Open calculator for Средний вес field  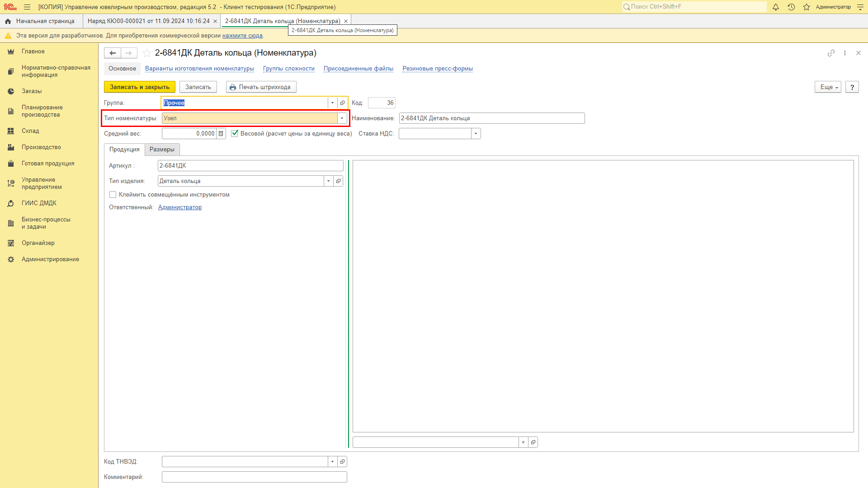tap(221, 134)
